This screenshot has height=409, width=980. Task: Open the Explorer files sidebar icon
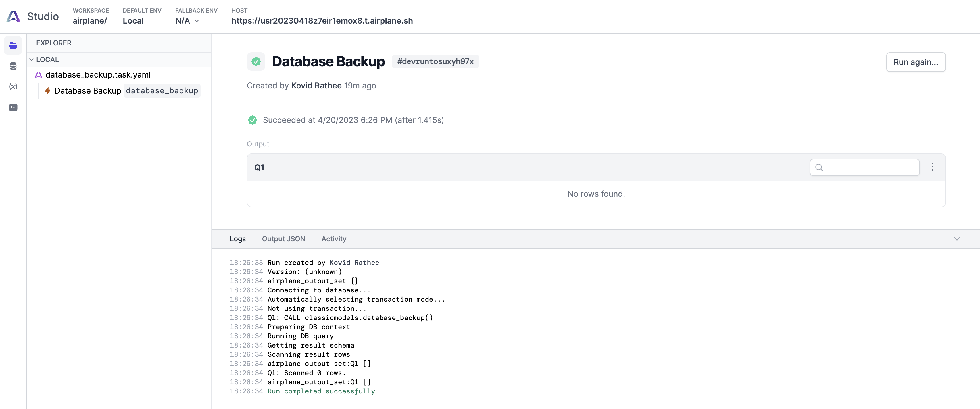click(13, 46)
